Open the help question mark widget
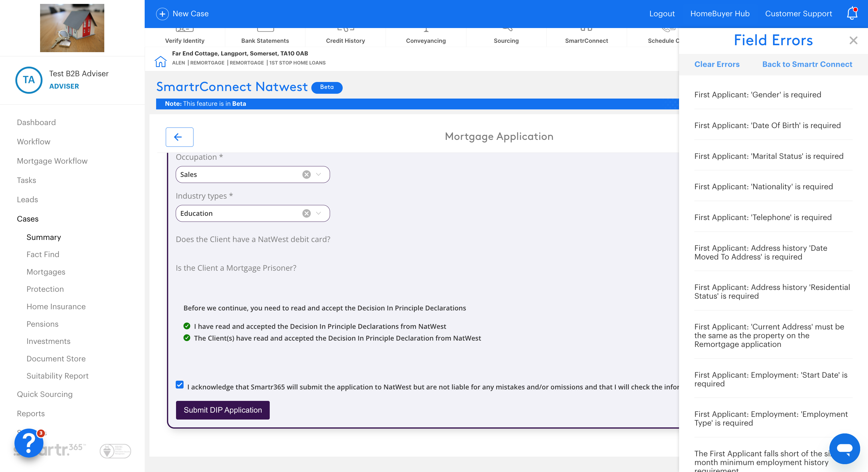The width and height of the screenshot is (868, 472). pyautogui.click(x=29, y=443)
